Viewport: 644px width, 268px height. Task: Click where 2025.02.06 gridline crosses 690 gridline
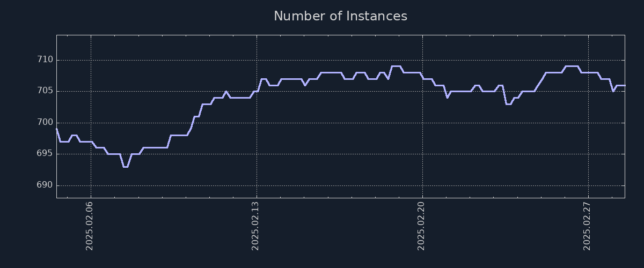(x=91, y=185)
